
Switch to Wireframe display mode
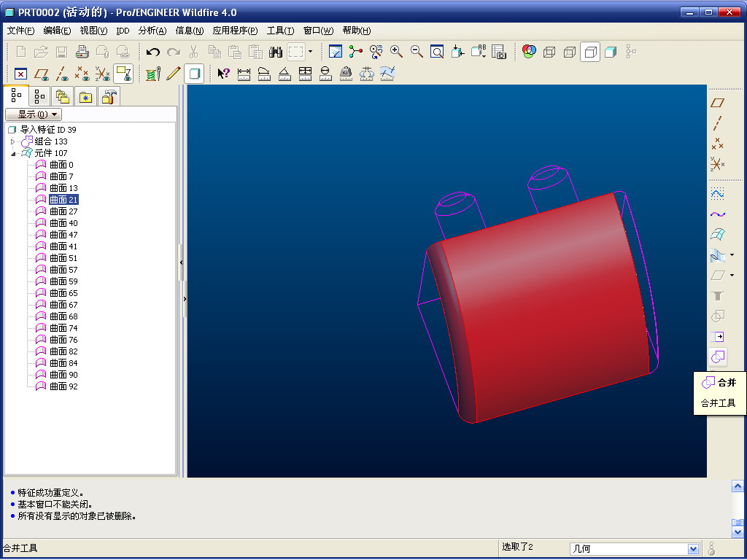coord(549,52)
